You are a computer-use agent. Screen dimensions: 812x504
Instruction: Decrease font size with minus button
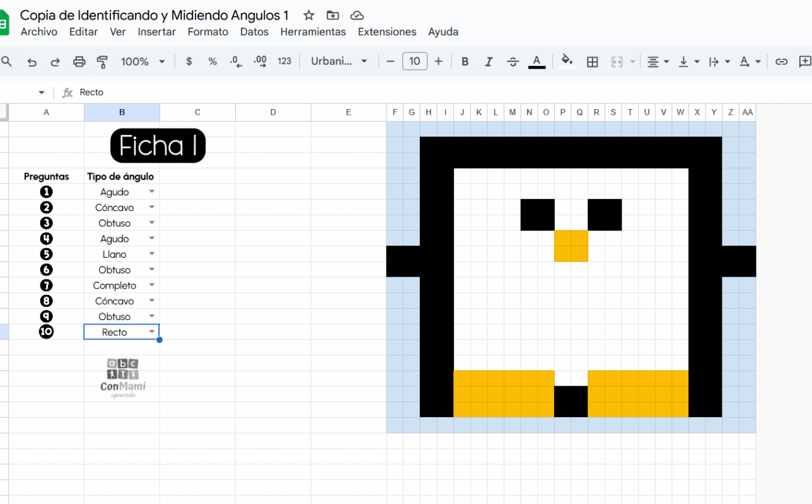click(390, 62)
